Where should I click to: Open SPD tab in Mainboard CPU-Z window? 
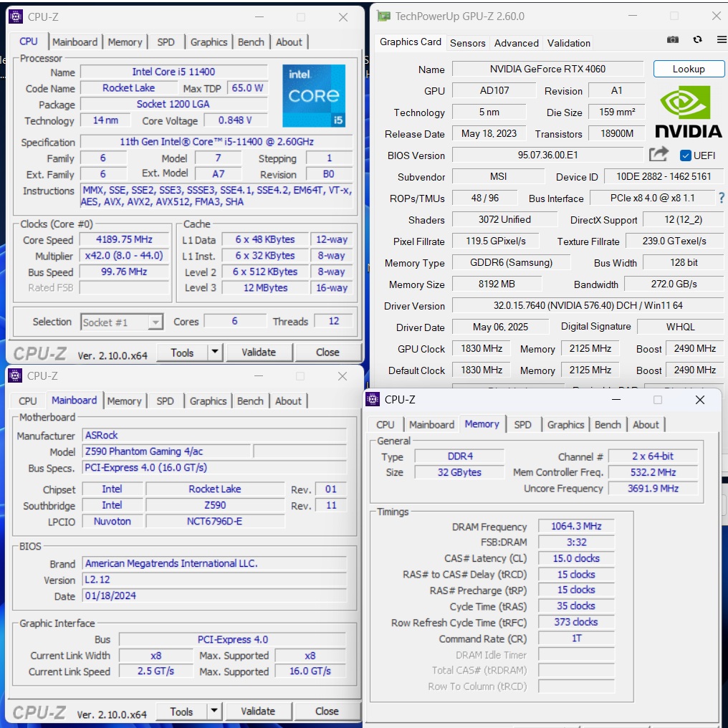(165, 401)
